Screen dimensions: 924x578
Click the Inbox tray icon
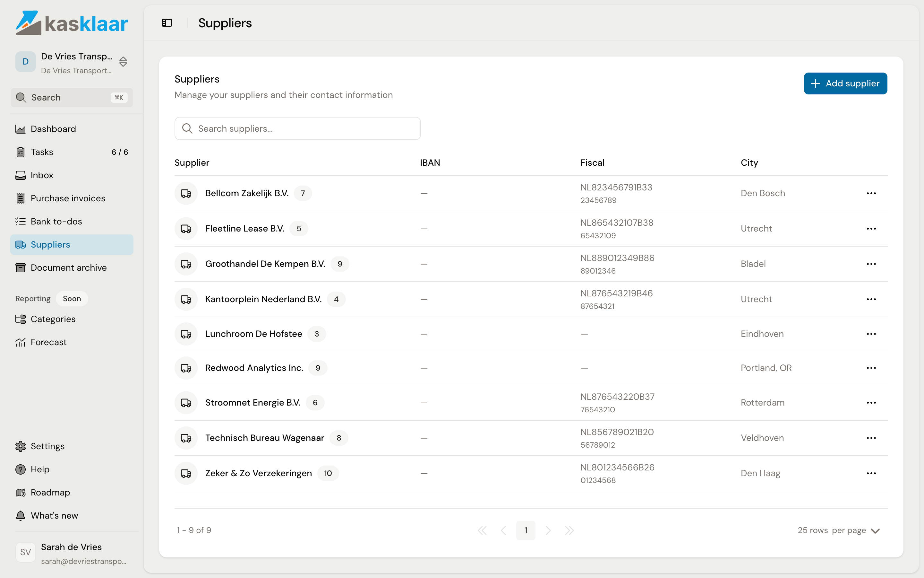(x=20, y=175)
